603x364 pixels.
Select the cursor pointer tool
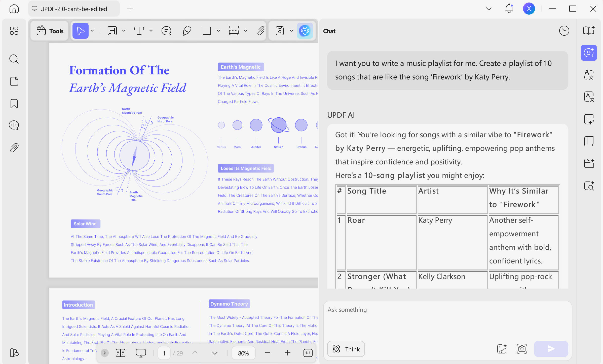(x=81, y=31)
